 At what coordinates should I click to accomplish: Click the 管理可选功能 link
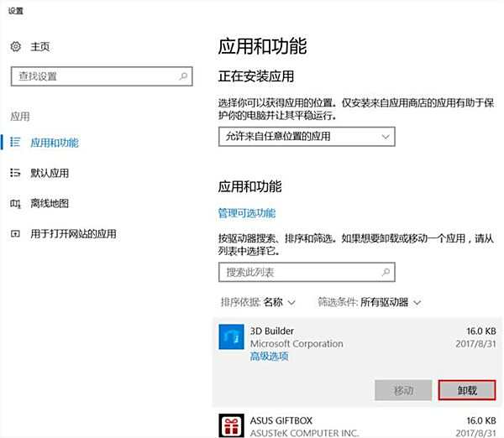coord(247,213)
